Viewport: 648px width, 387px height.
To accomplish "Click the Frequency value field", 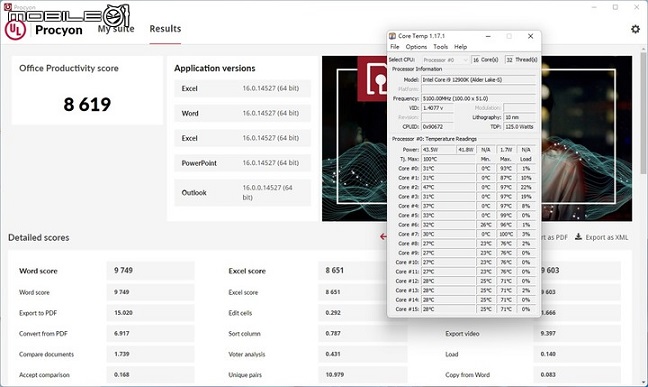I will [478, 98].
